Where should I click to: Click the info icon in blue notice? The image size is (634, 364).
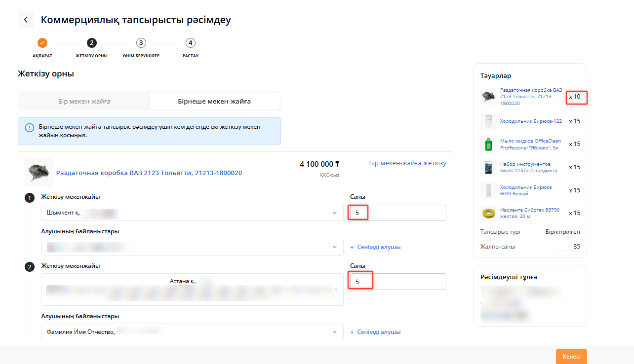tap(30, 128)
